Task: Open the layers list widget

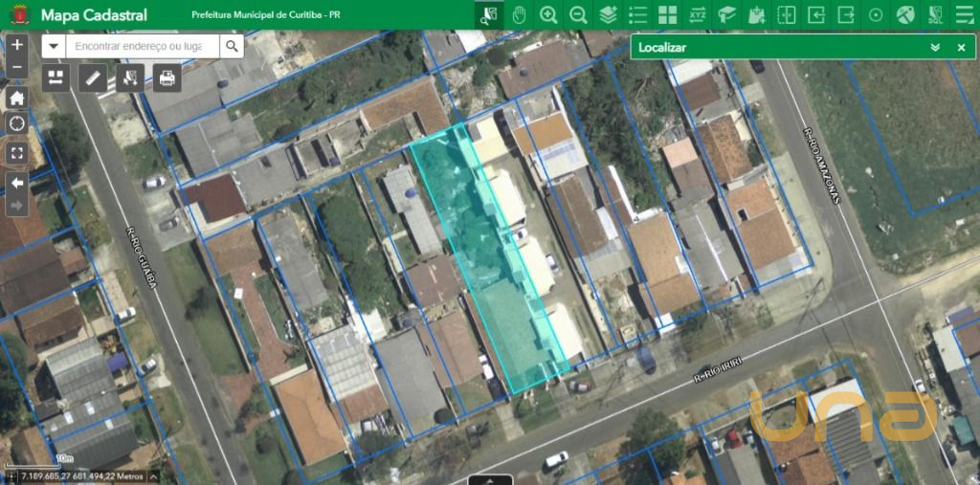Action: click(x=608, y=14)
